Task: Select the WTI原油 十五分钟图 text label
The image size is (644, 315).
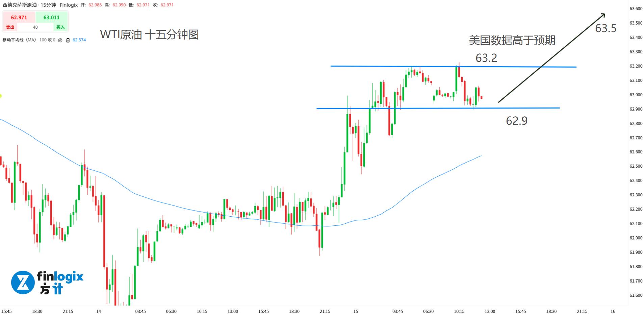Action: point(149,34)
